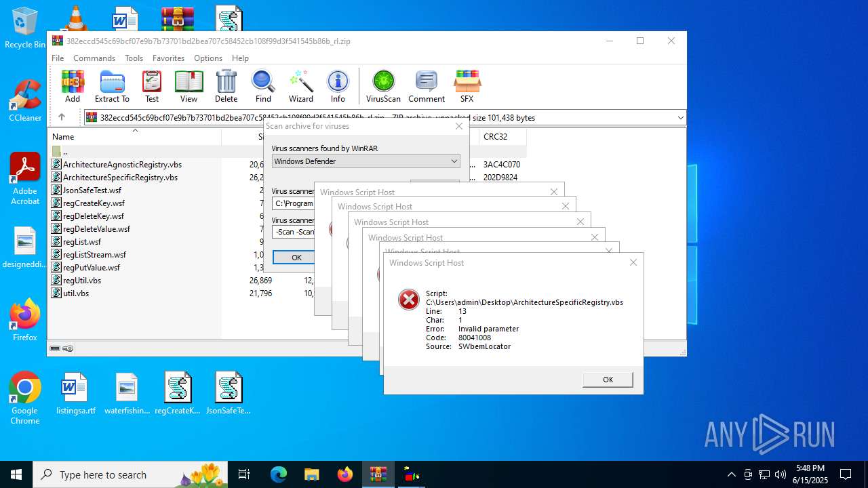This screenshot has width=868, height=488.
Task: Click the VirusScan toolbar icon
Action: [383, 86]
